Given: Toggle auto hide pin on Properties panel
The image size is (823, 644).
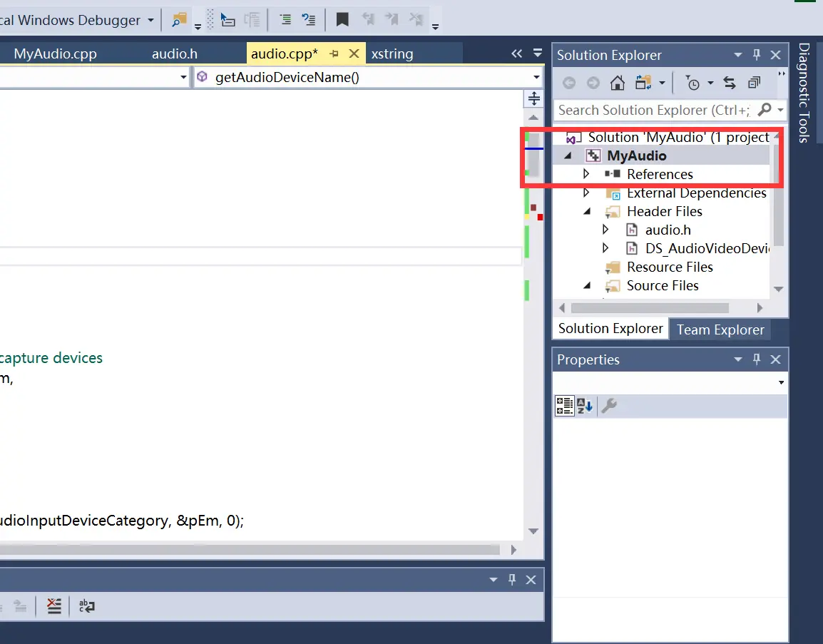Looking at the screenshot, I should (757, 359).
